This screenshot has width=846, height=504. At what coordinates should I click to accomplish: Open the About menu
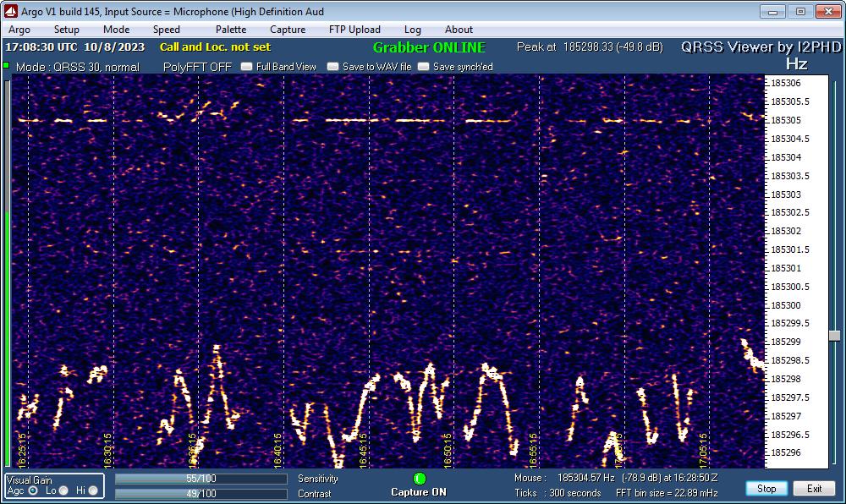point(459,30)
